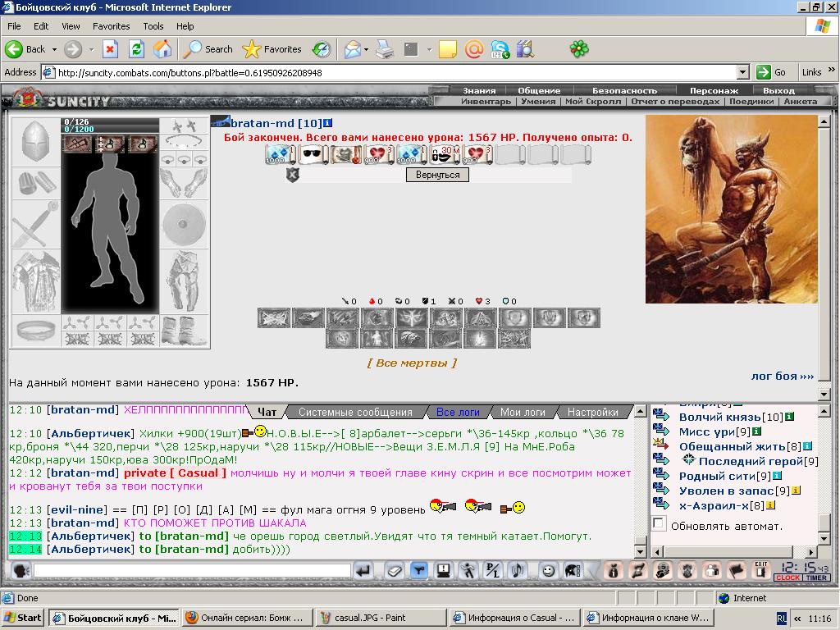
Task: Click the Refresh toolbar button
Action: (x=137, y=49)
